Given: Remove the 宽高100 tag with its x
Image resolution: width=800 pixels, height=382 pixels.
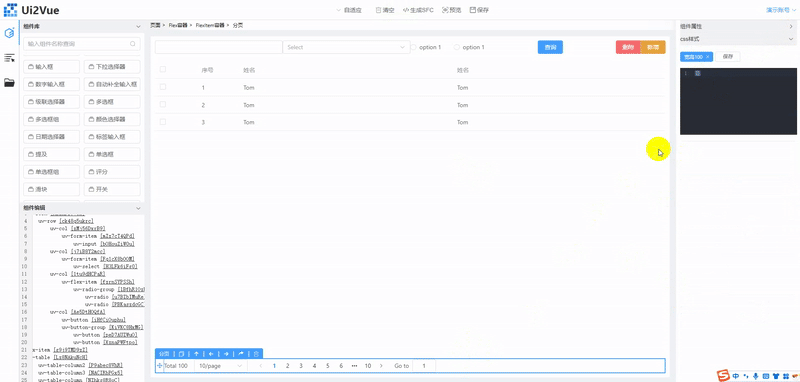Looking at the screenshot, I should (707, 57).
